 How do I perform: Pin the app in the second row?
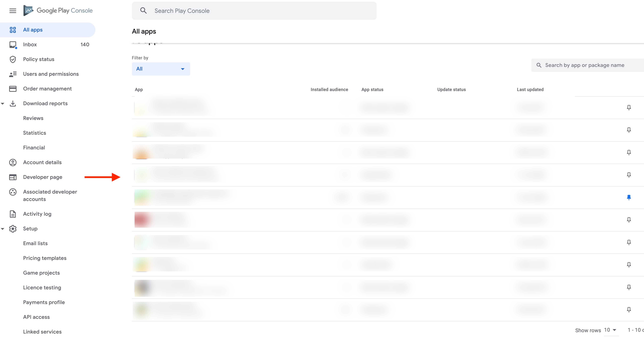click(x=629, y=130)
